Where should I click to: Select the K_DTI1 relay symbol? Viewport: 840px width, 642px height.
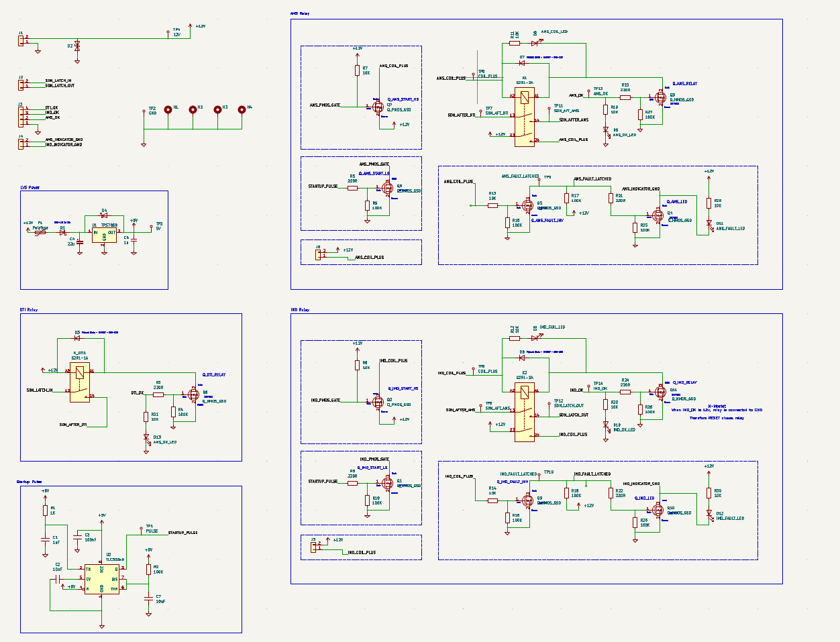80,382
